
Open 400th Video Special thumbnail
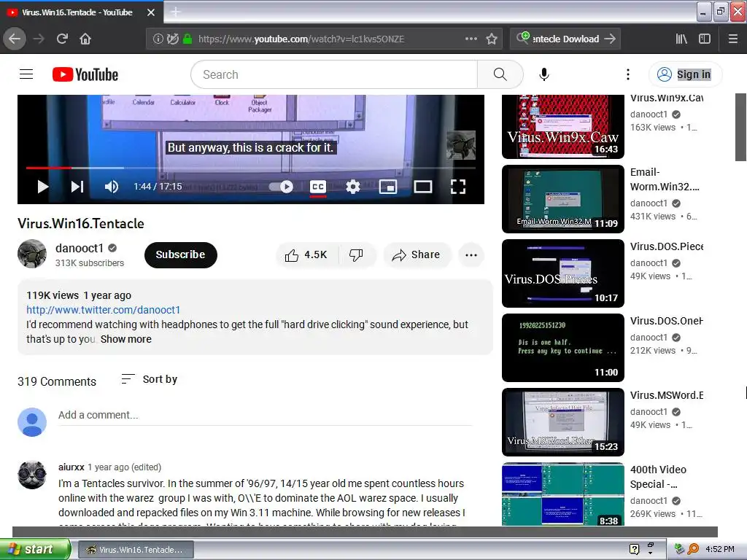coord(563,494)
